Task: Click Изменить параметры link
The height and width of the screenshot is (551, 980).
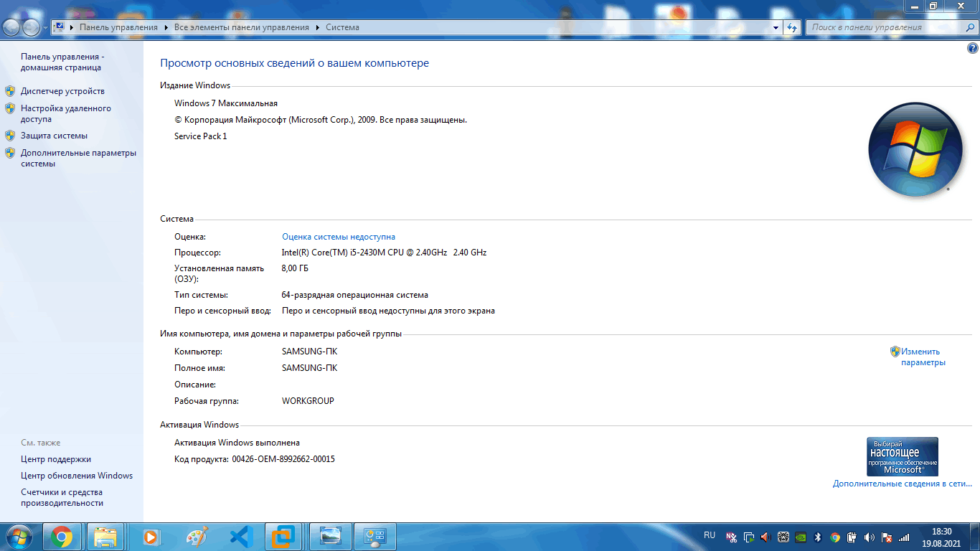Action: coord(923,357)
